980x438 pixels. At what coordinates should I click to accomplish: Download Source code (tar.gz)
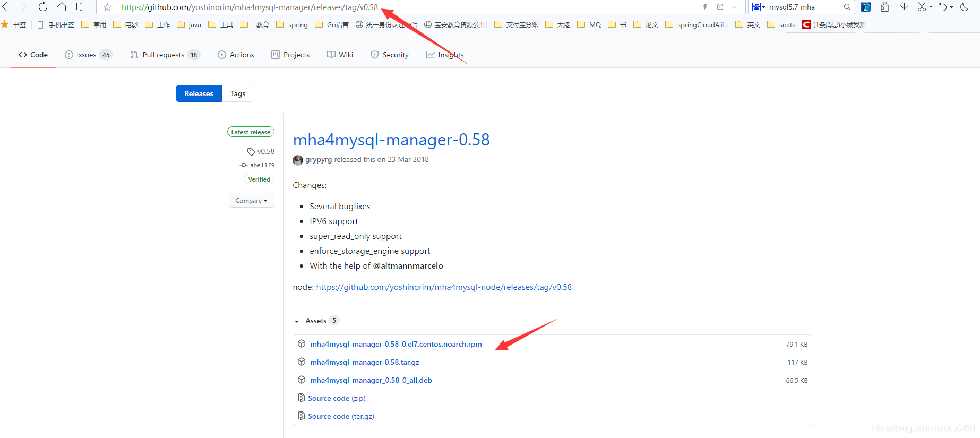coord(341,416)
